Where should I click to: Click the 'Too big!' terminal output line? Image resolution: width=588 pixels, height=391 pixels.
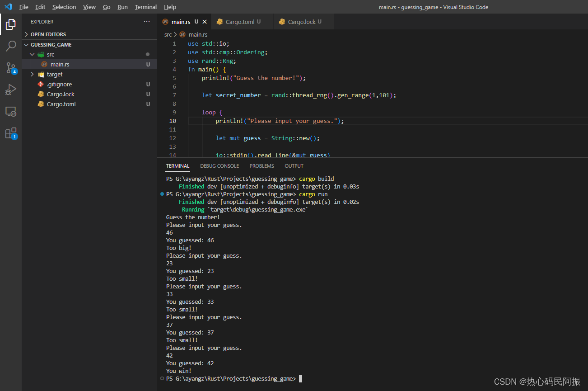[179, 248]
